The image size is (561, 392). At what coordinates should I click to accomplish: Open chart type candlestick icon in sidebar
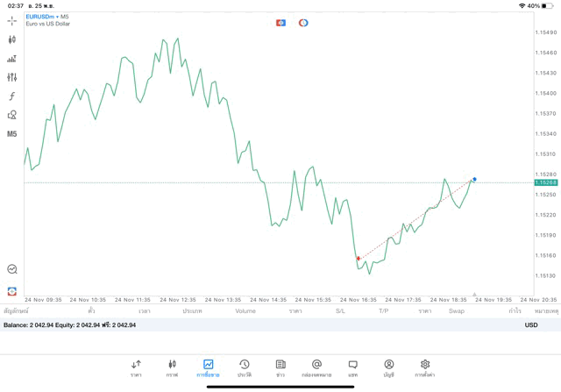pyautogui.click(x=11, y=39)
